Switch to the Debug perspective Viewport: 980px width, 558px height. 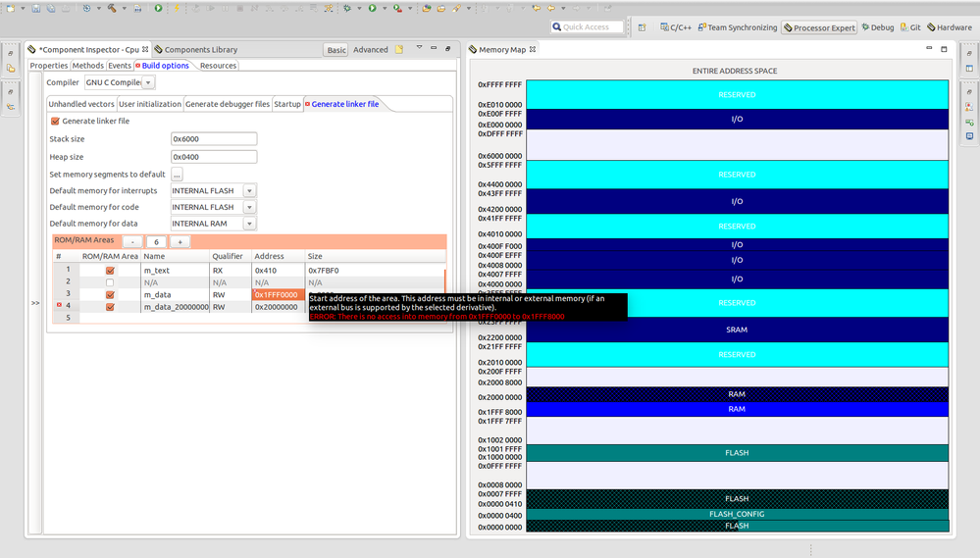878,27
